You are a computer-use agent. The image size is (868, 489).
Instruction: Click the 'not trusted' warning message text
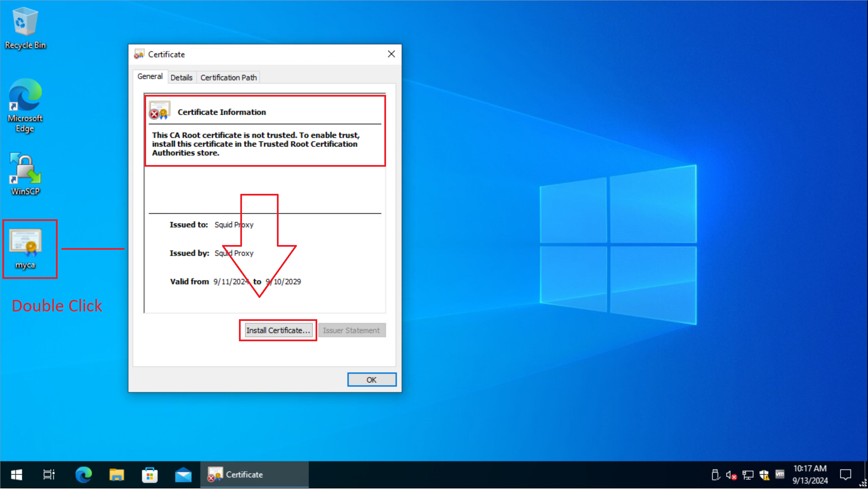tap(256, 144)
